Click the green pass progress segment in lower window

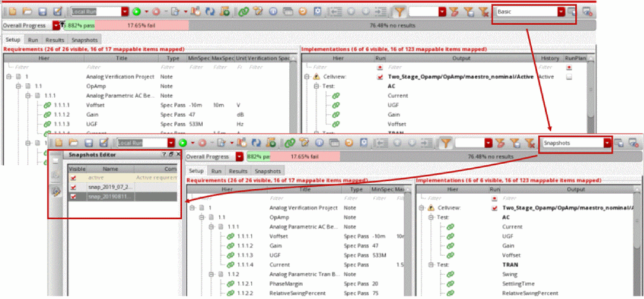[x=258, y=157]
